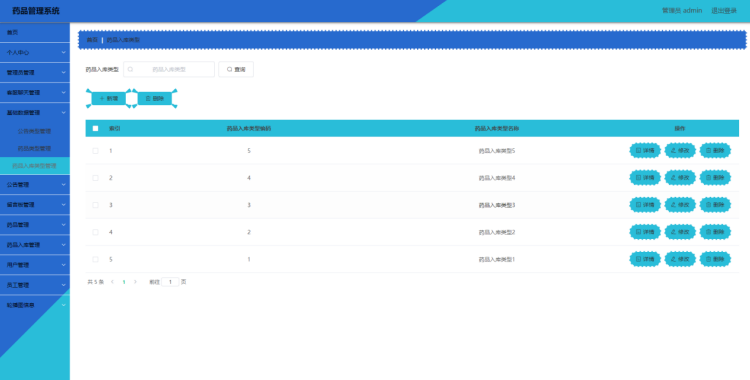Click the batch 删除 button above table
This screenshot has height=380, width=750.
click(154, 98)
